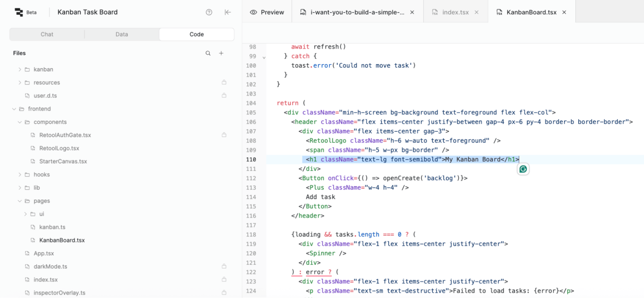Open RetoolAuthGate.tsx in file tree
This screenshot has width=644, height=298.
coord(65,135)
